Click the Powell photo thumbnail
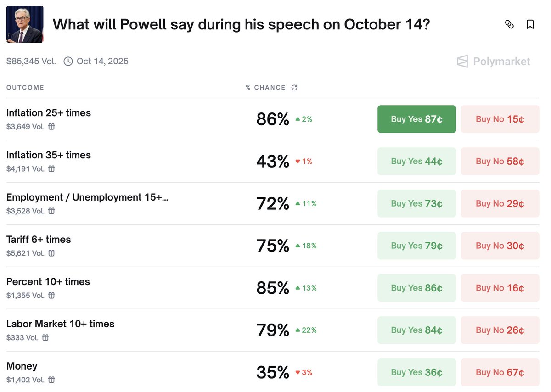The height and width of the screenshot is (392, 551). pyautogui.click(x=25, y=24)
